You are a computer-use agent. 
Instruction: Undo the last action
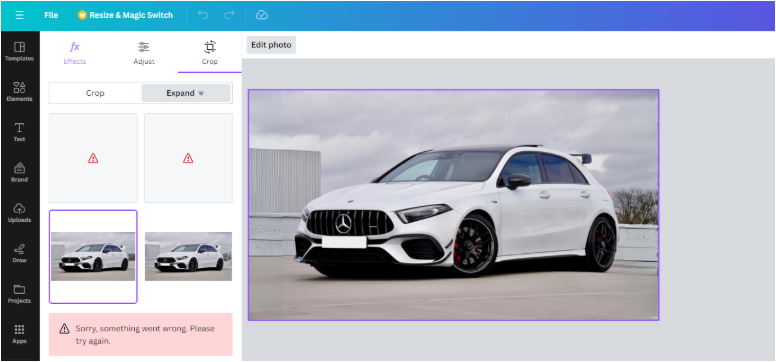point(203,15)
